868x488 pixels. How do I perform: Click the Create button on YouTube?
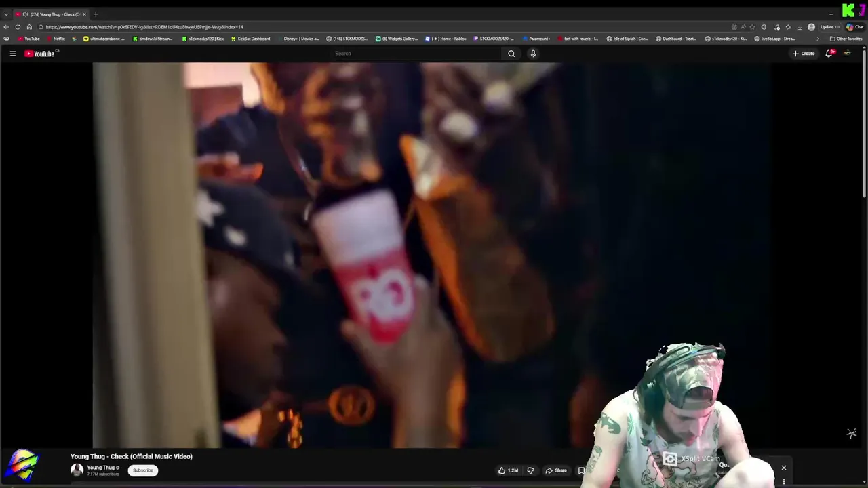click(x=804, y=54)
